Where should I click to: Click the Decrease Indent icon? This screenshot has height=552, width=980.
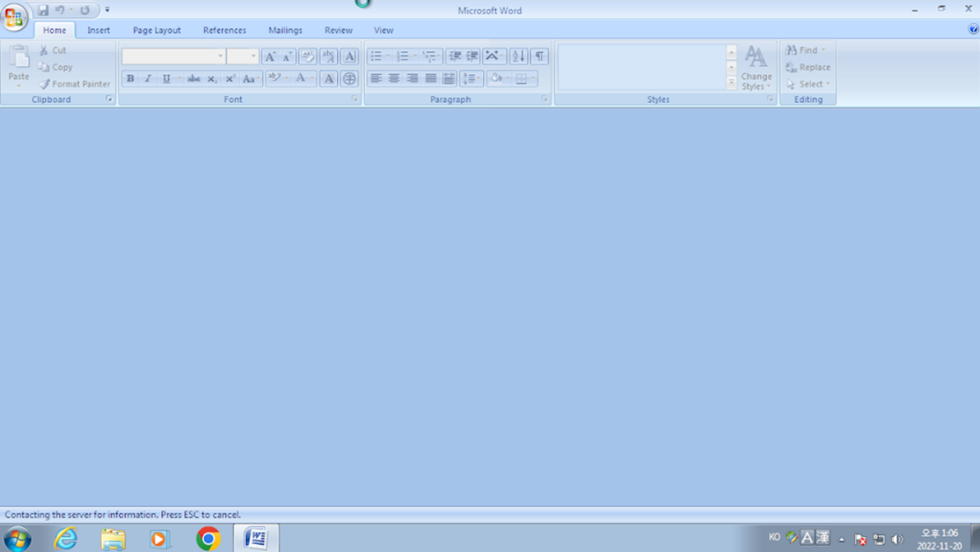pos(455,56)
